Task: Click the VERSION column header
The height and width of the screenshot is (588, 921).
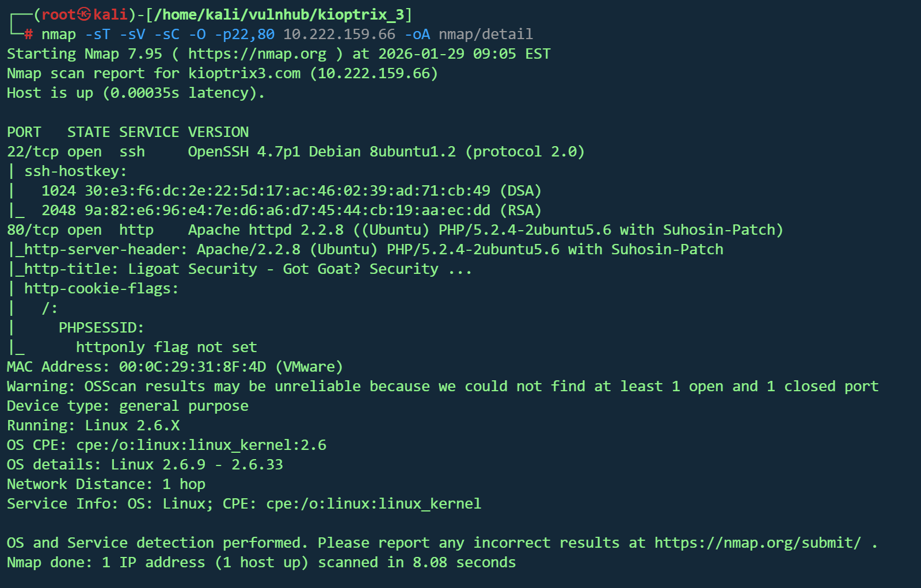Action: click(x=218, y=132)
